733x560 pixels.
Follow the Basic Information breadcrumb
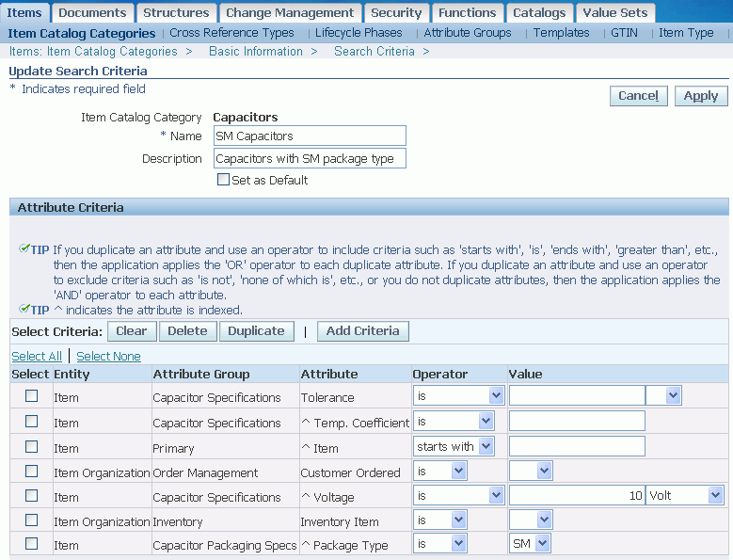point(256,51)
